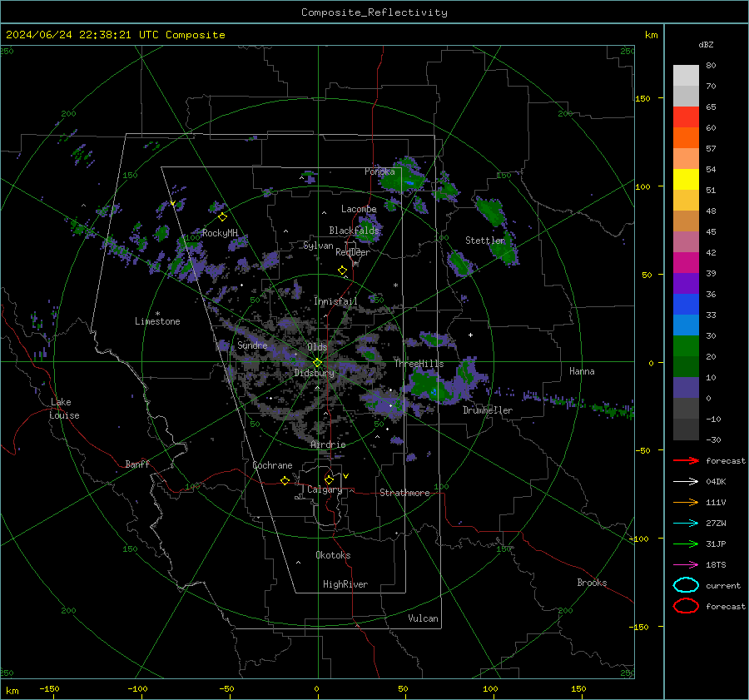Click the Hanna label

[582, 371]
